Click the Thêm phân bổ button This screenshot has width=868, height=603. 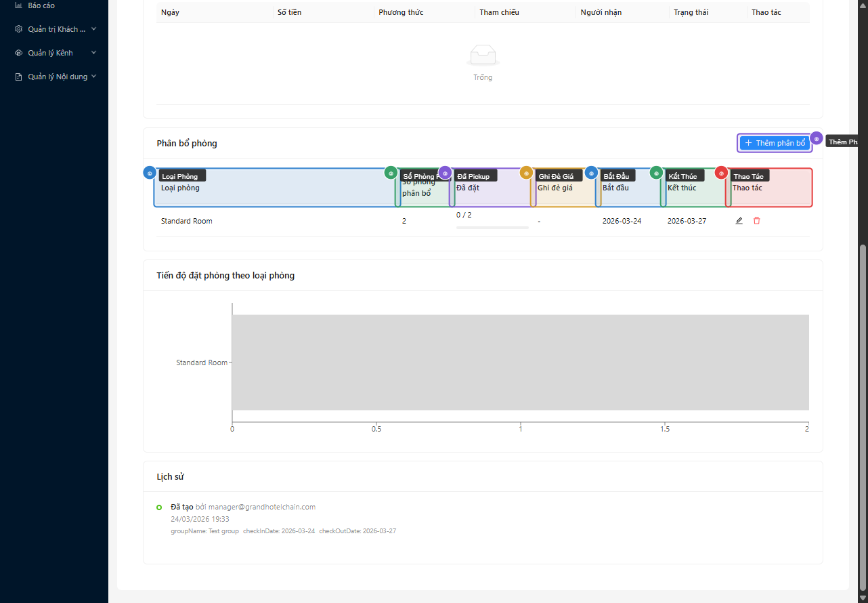(x=775, y=143)
